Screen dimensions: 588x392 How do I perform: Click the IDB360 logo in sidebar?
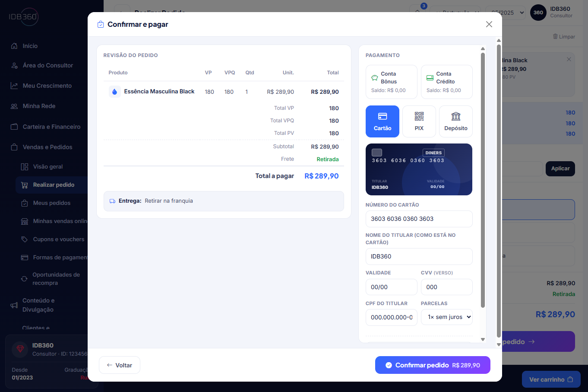[x=24, y=17]
